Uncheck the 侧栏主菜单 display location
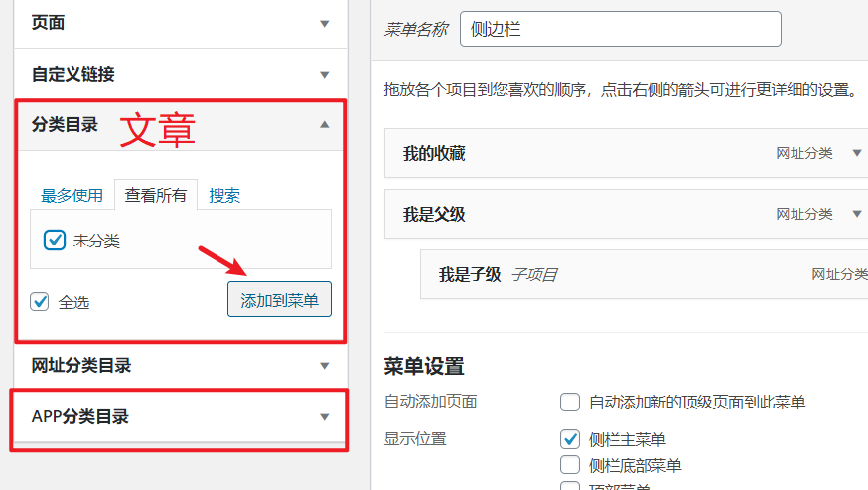This screenshot has height=490, width=868. pyautogui.click(x=570, y=439)
